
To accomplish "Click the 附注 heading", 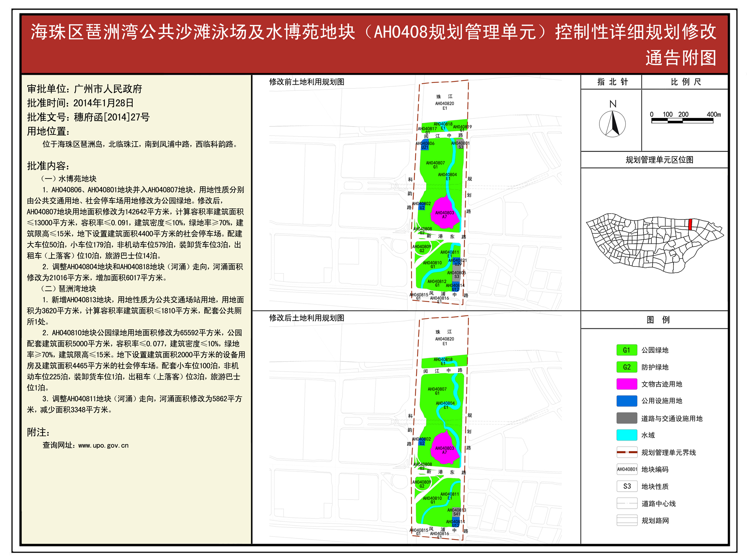I will coord(38,432).
